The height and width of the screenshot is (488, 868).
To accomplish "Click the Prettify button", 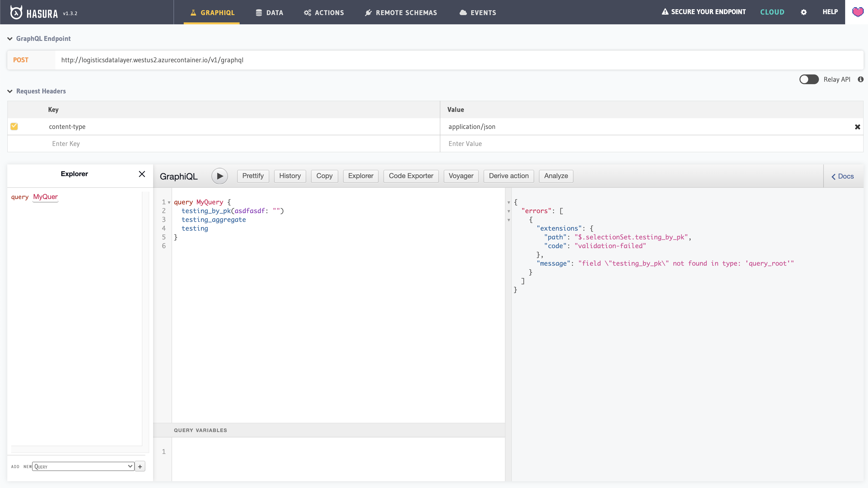I will click(253, 176).
